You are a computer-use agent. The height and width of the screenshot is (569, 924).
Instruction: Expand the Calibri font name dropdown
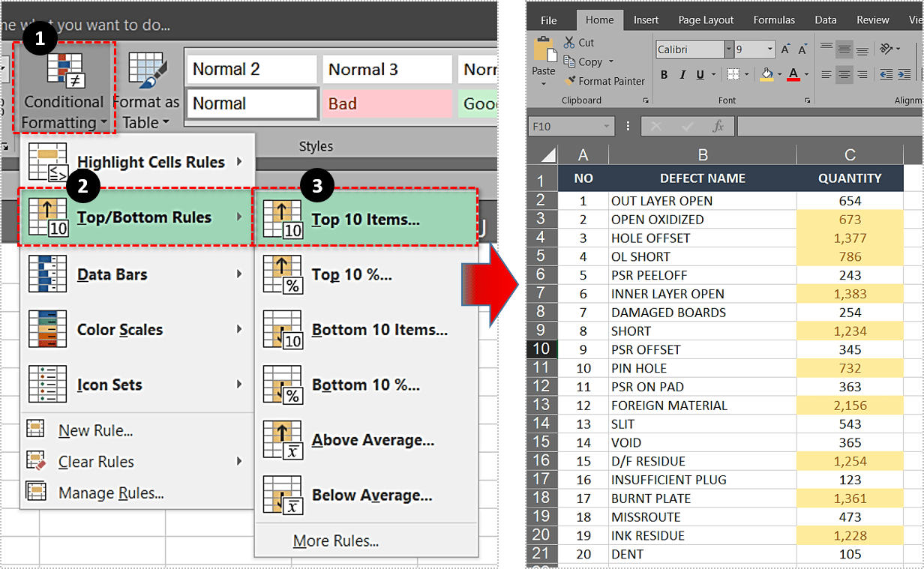[728, 49]
